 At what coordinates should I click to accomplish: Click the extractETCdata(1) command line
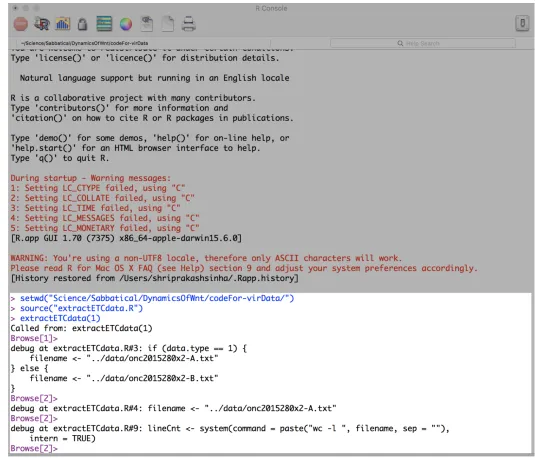point(56,318)
